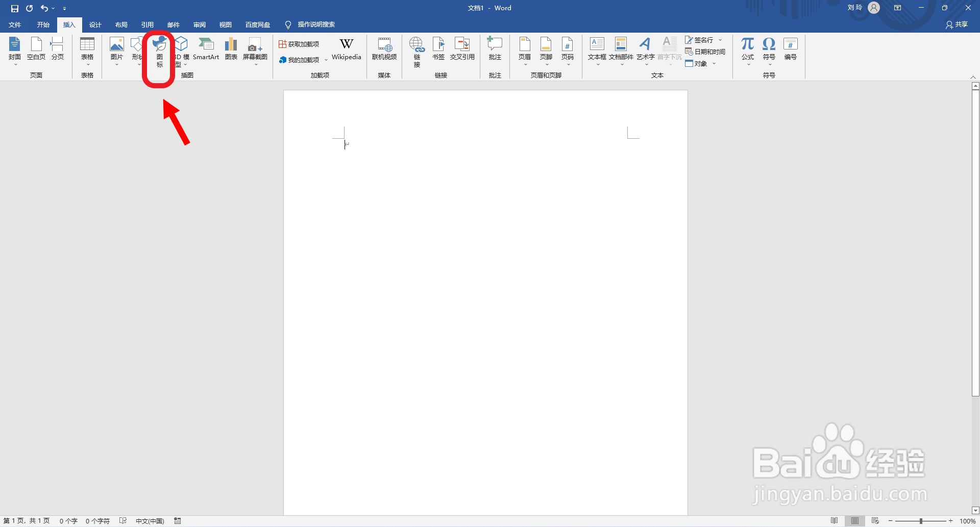Insert a Bookmark (书签)
This screenshot has height=527, width=980.
tap(438, 49)
